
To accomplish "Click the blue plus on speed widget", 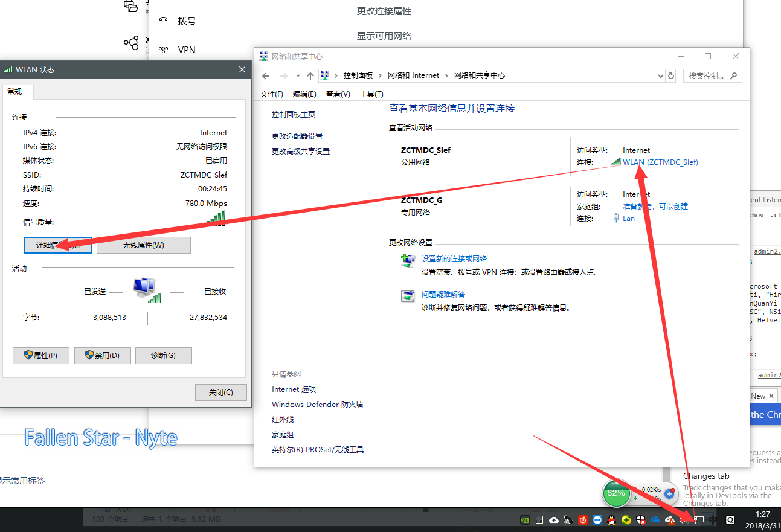I will pyautogui.click(x=669, y=493).
